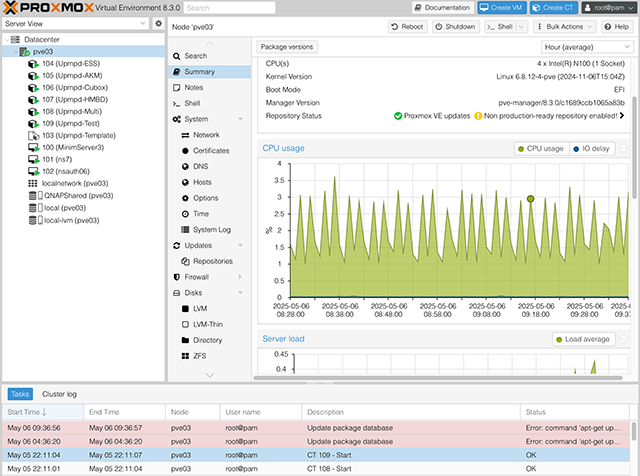This screenshot has height=476, width=640.
Task: Select container 104 (Upmpd-ESS) icon
Action: point(33,64)
